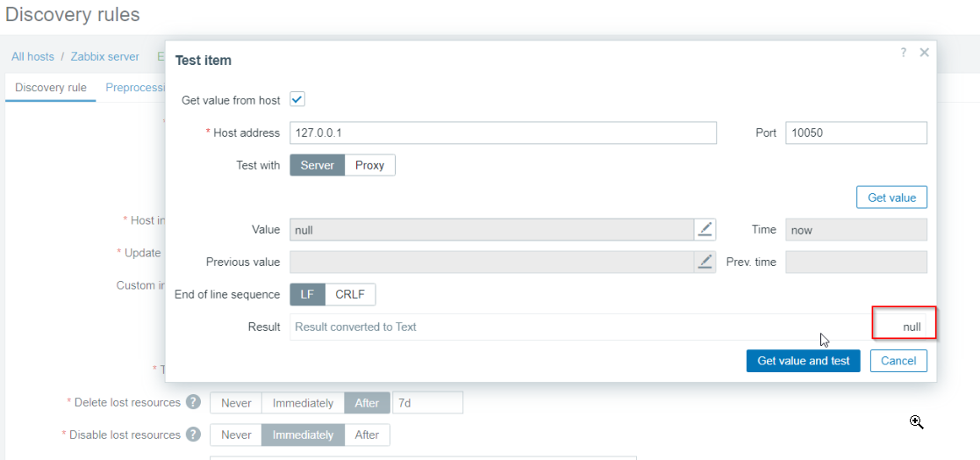Choose CRLF end of line sequence

pos(350,294)
